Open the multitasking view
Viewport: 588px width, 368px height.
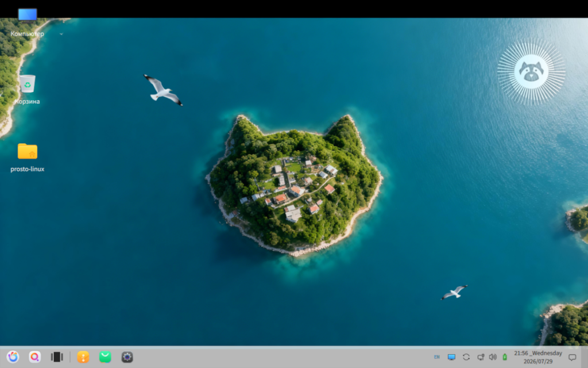(57, 356)
